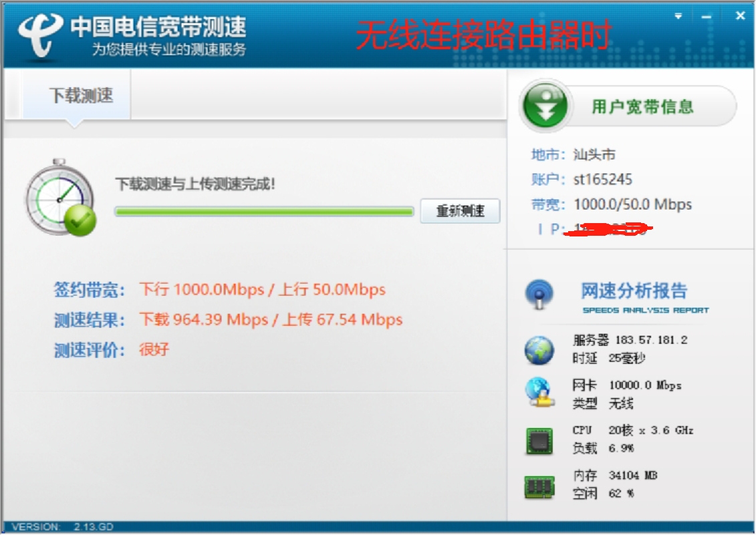Select account text st165245
Viewport: 756px width, 535px height.
tap(603, 179)
